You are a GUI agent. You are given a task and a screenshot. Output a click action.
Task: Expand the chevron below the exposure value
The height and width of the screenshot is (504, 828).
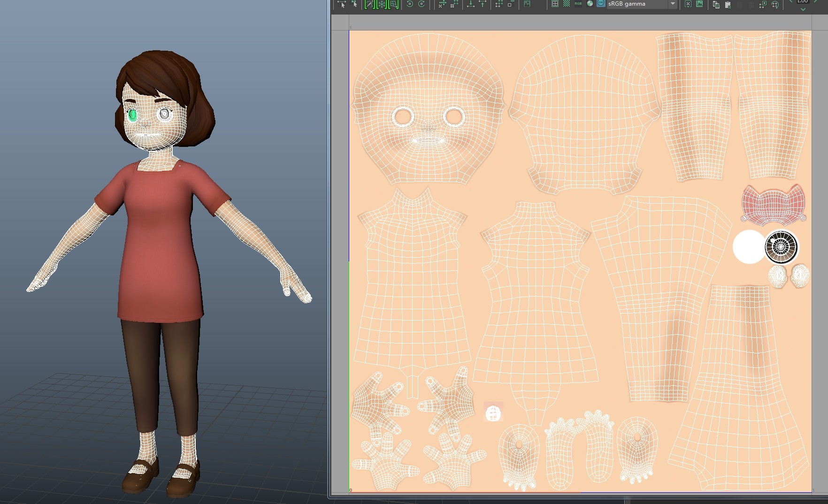tap(804, 9)
